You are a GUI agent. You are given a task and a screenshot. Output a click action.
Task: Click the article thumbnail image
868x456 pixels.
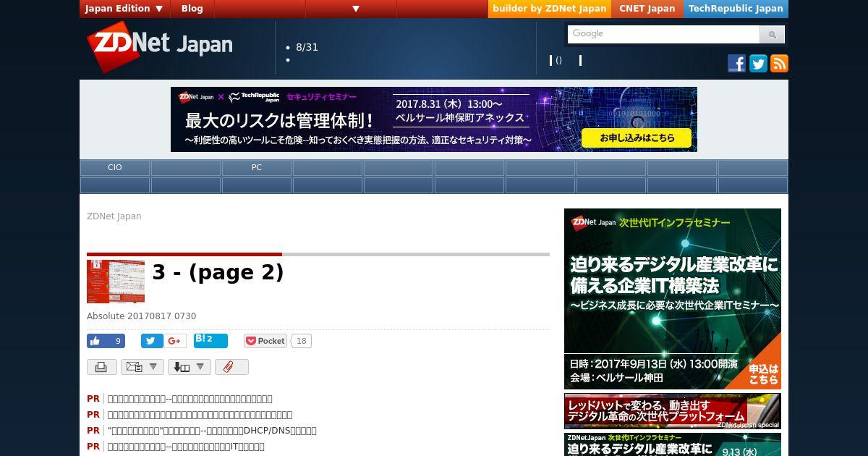click(116, 282)
